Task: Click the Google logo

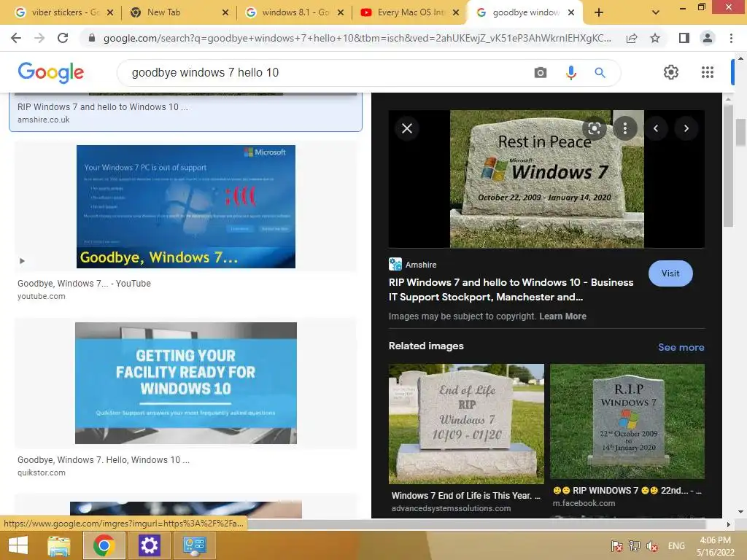Action: [x=50, y=72]
